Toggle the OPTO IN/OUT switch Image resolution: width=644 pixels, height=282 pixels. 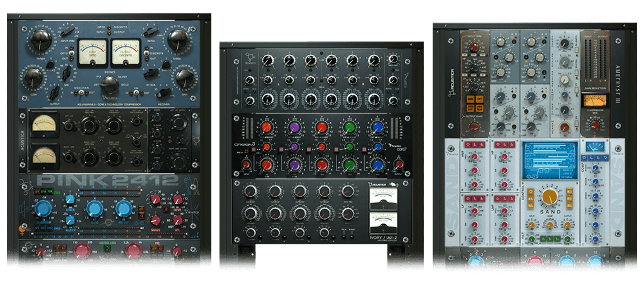click(x=72, y=54)
